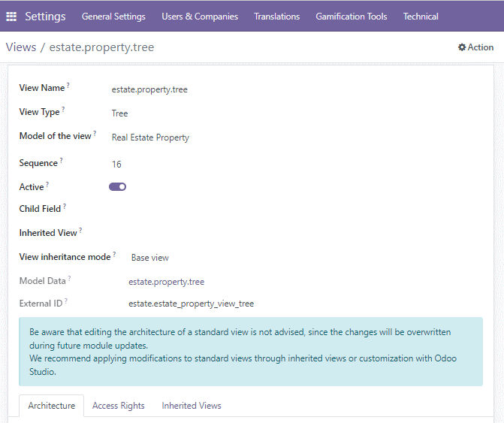The height and width of the screenshot is (423, 504).
Task: Go back to Views breadcrumb
Action: (x=21, y=47)
